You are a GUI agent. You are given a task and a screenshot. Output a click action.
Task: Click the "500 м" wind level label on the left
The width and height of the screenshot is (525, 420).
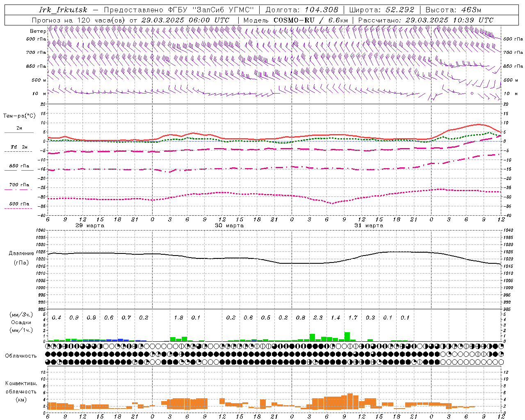[x=39, y=80]
